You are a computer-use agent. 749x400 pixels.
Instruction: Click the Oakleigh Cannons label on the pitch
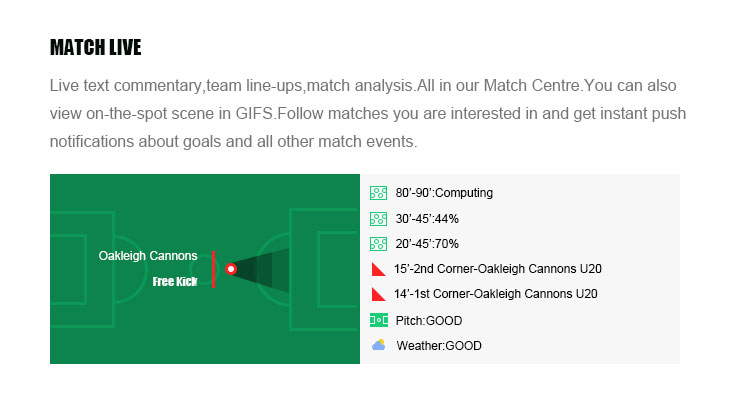point(148,256)
